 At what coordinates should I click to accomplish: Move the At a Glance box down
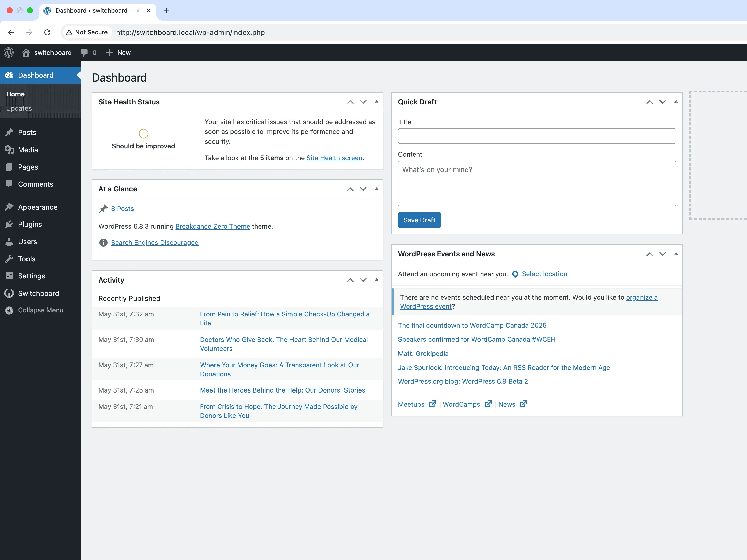[363, 189]
